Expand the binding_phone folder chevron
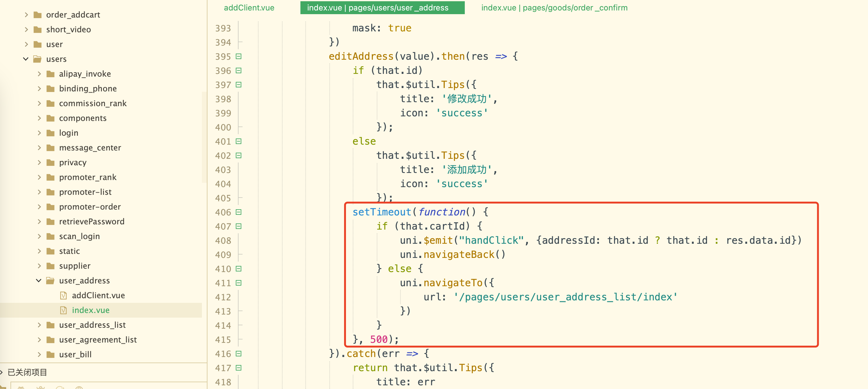868x389 pixels. (x=39, y=89)
